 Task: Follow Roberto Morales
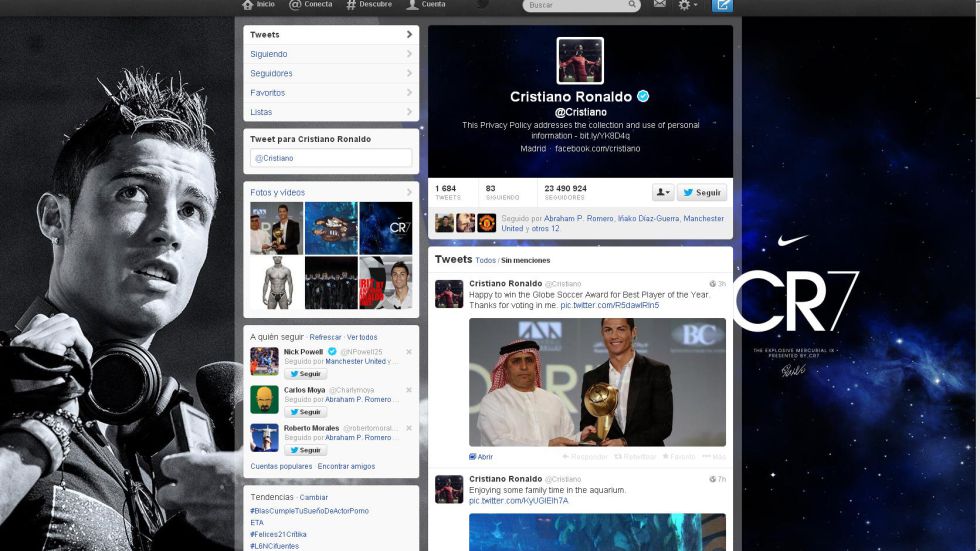tap(306, 450)
